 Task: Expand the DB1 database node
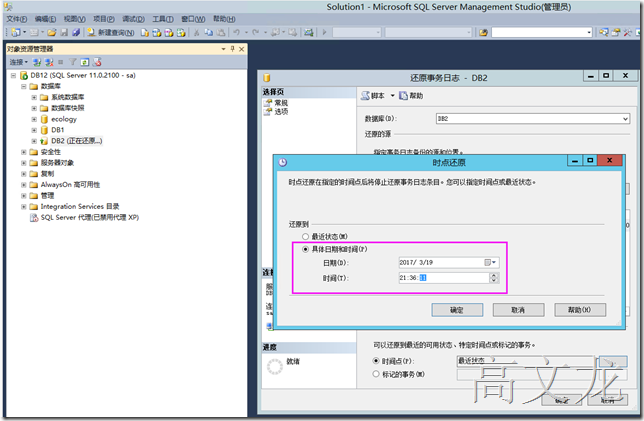tap(34, 130)
